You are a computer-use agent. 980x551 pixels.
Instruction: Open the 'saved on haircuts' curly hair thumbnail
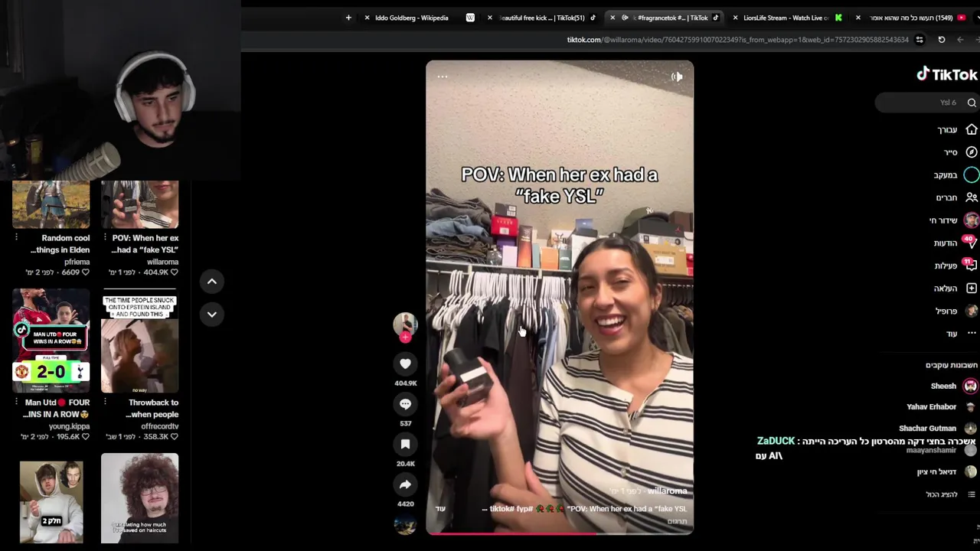pyautogui.click(x=139, y=499)
